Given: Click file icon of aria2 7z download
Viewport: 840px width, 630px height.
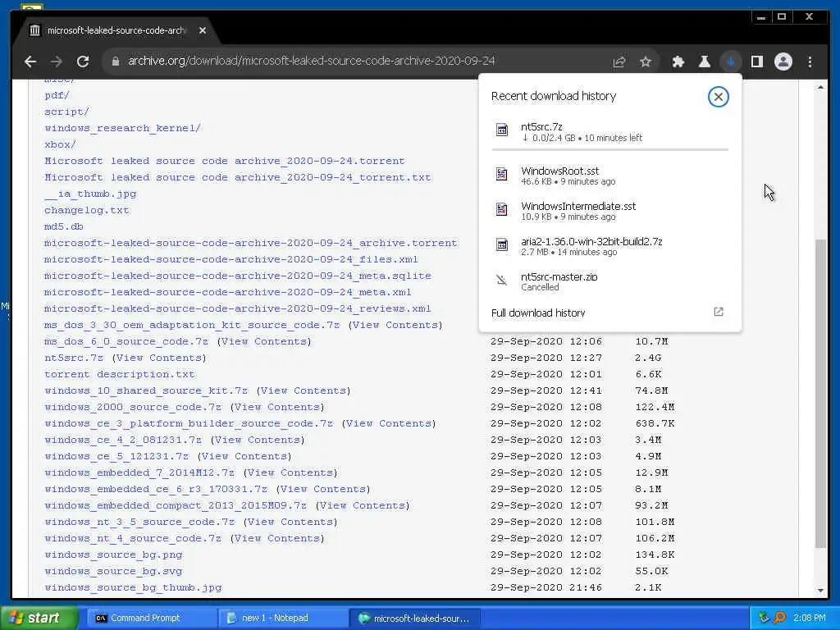Looking at the screenshot, I should pyautogui.click(x=502, y=244).
